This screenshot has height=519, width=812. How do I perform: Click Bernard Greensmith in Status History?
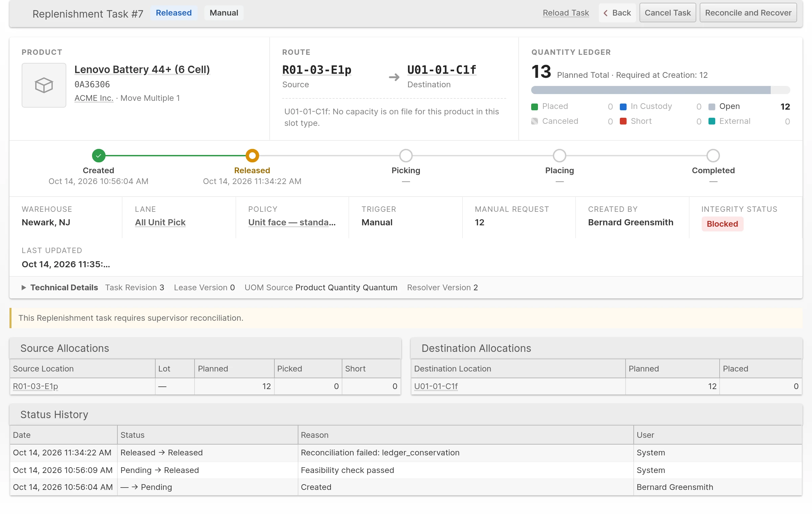click(675, 487)
